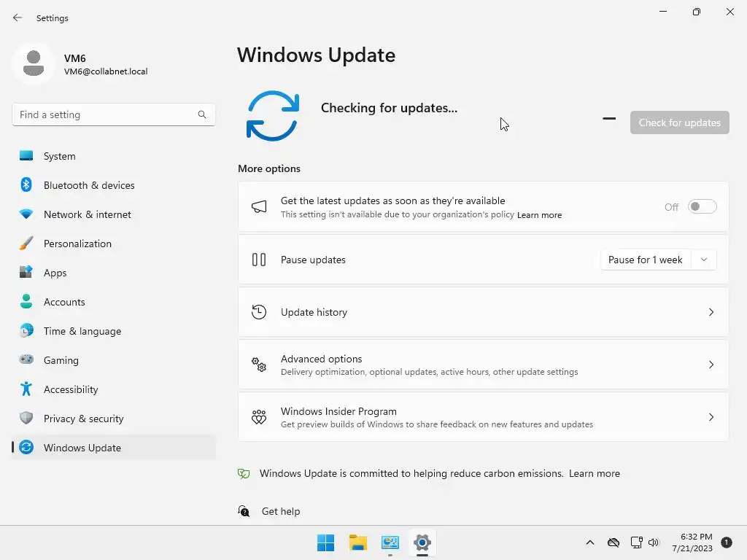The image size is (747, 560).
Task: Go to Apps settings
Action: (x=113, y=273)
